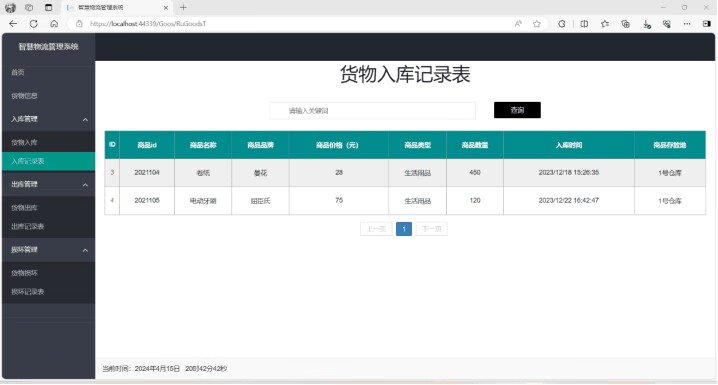Image resolution: width=718 pixels, height=385 pixels.
Task: Click the quantity cell showing 450
Action: pyautogui.click(x=474, y=173)
